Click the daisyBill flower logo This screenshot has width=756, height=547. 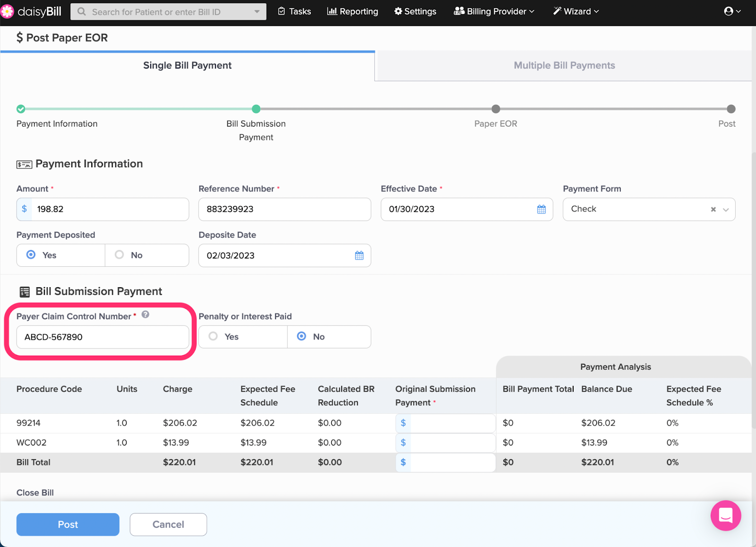[8, 11]
